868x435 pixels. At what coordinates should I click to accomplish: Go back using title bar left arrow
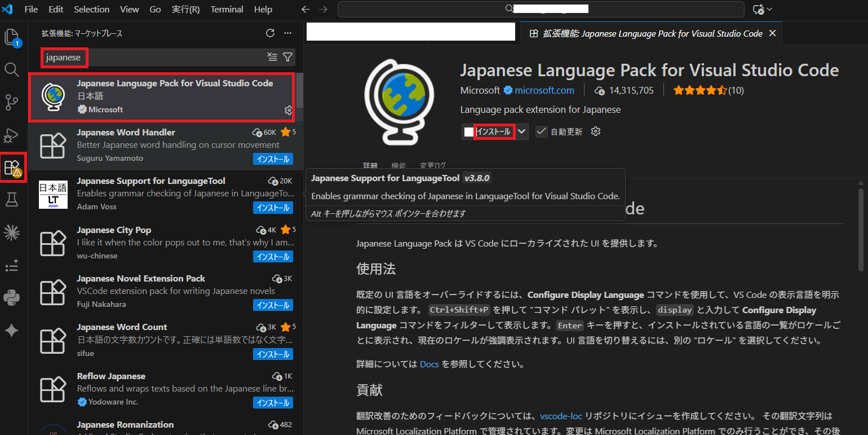[x=305, y=9]
